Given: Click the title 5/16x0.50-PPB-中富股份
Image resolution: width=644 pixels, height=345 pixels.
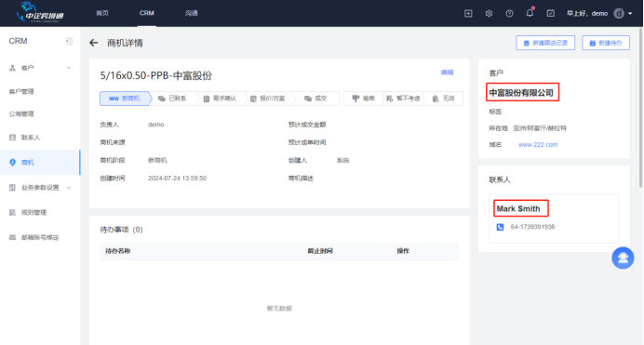Looking at the screenshot, I should pyautogui.click(x=156, y=75).
